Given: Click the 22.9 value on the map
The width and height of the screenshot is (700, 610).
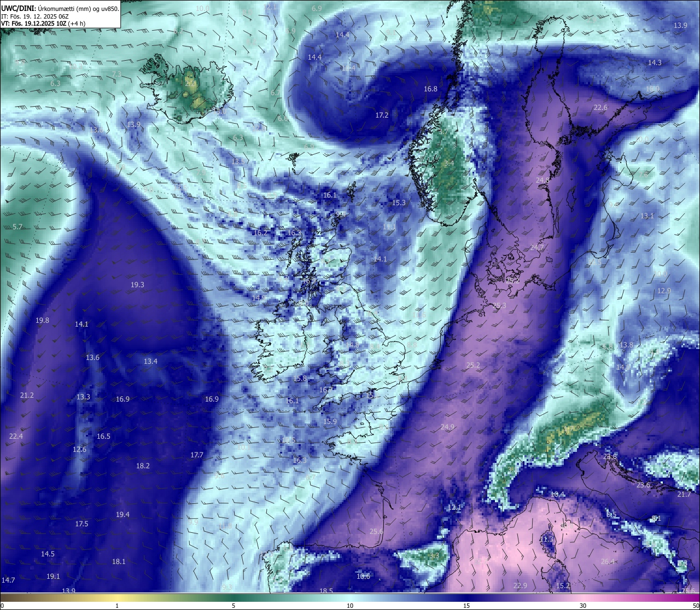Looking at the screenshot, I should coord(520,585).
